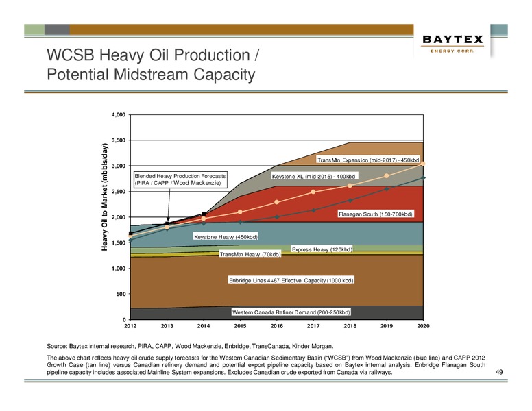Viewport: 532px width, 411px height.
Task: Click the y-axis title 'Heavy Oil to Market (mbbls/day)'
Action: click(x=105, y=197)
